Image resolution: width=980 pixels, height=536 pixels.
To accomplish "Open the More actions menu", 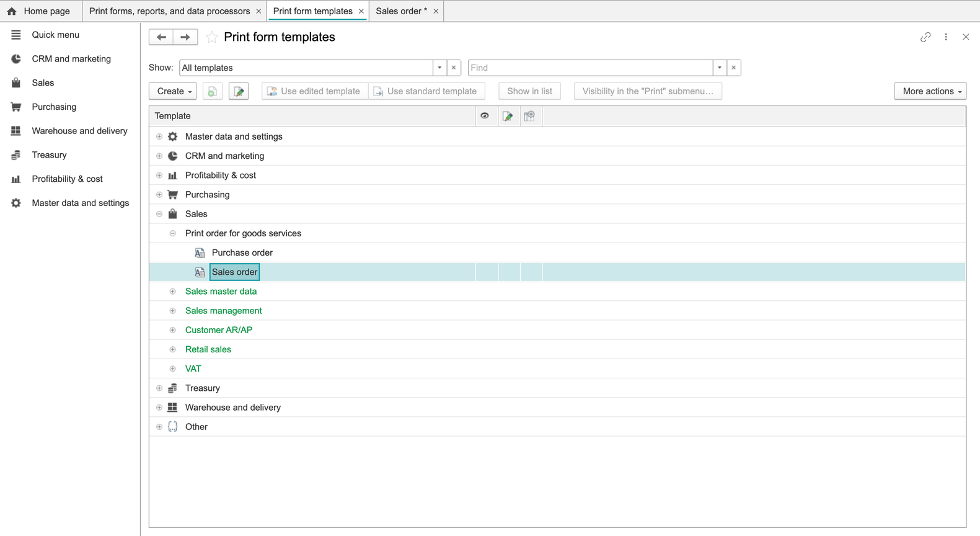I will [x=930, y=91].
